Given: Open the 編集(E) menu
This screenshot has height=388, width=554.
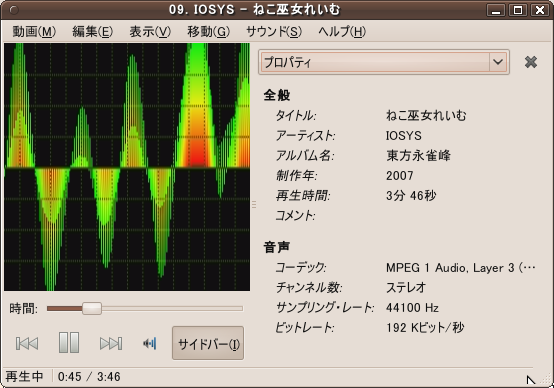Looking at the screenshot, I should point(93,32).
